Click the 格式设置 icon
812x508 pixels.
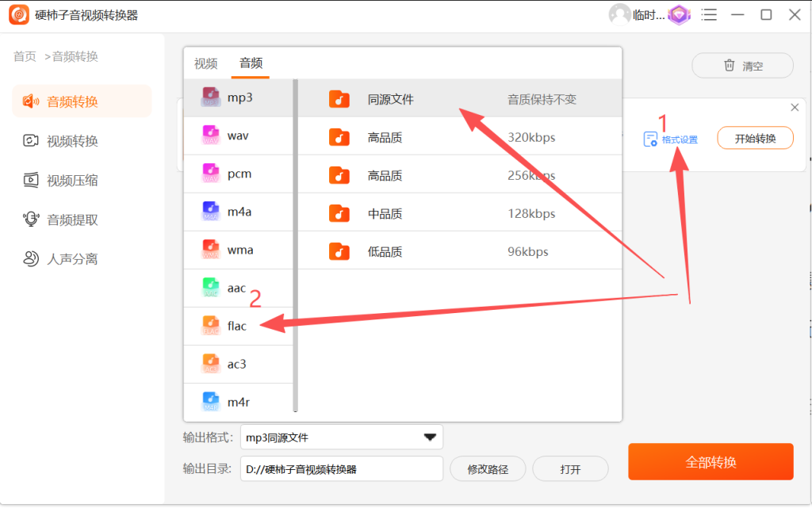(x=650, y=139)
